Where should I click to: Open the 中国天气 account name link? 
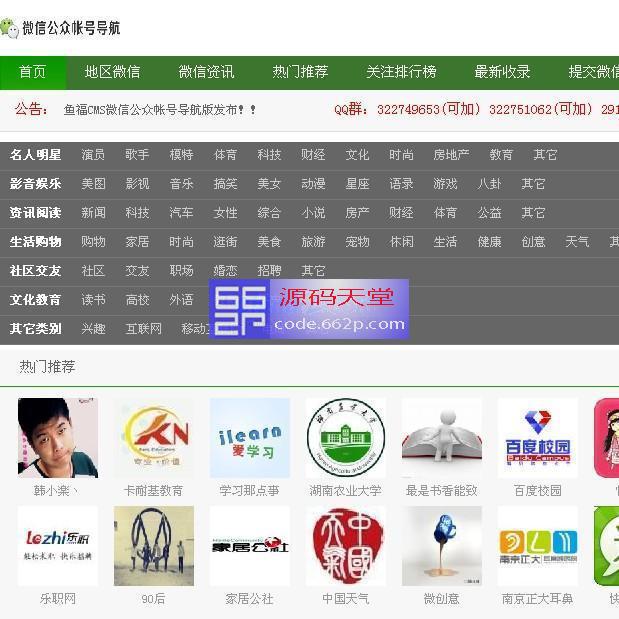point(346,599)
